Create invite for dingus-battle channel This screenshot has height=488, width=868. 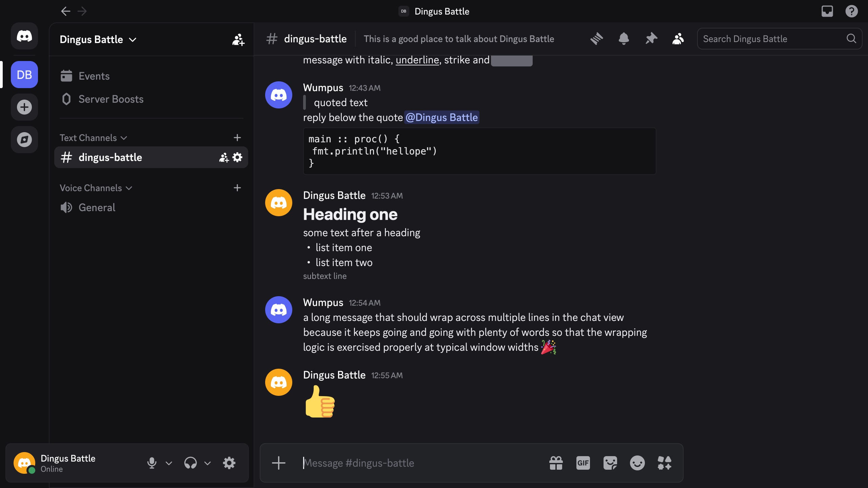coord(224,157)
